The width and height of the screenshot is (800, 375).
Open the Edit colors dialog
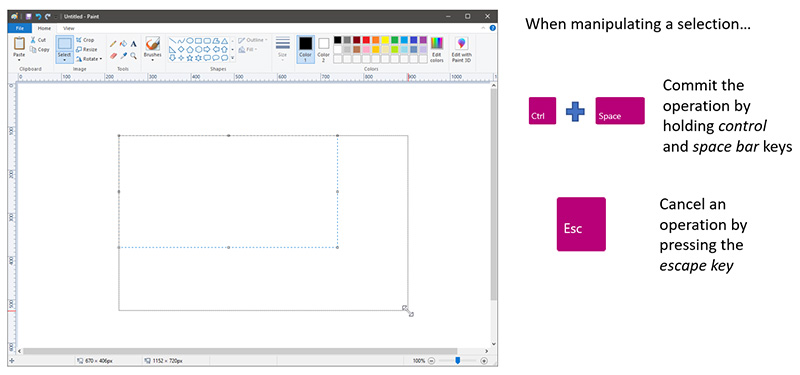436,49
